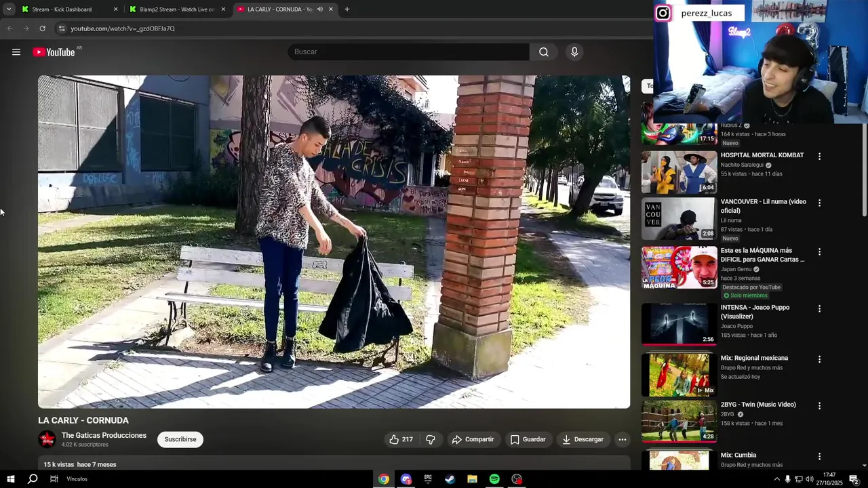The image size is (868, 488).
Task: Open the volume control in the tray
Action: coord(810,479)
